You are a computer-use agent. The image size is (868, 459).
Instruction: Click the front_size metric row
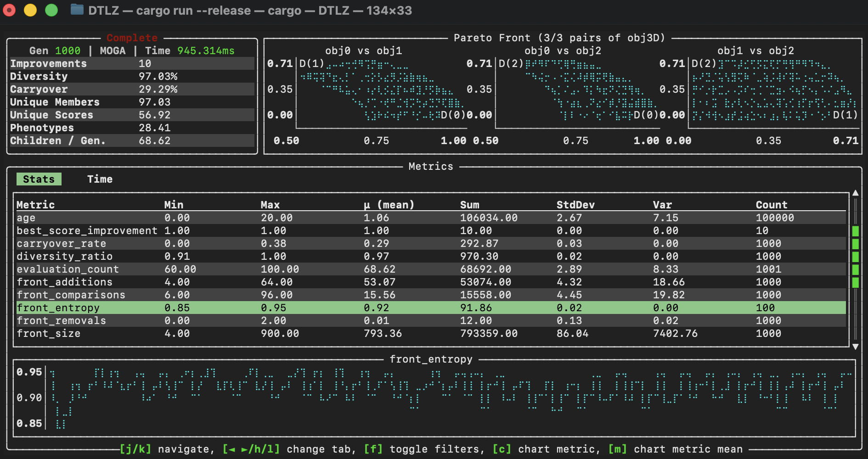48,334
